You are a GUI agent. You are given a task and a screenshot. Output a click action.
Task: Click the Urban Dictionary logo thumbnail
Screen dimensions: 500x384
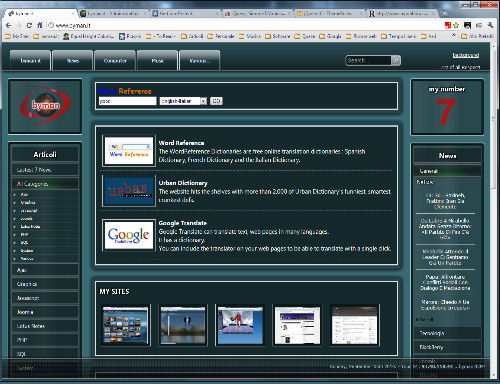coord(129,191)
